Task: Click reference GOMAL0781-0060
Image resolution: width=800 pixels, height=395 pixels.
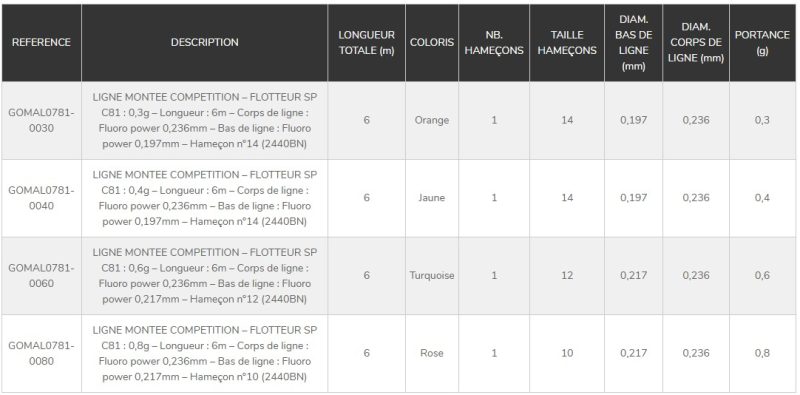Action: pyautogui.click(x=41, y=276)
